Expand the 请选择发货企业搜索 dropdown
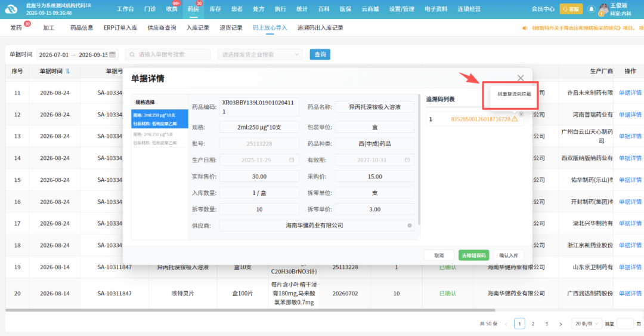Image resolution: width=644 pixels, height=336 pixels. click(x=260, y=54)
